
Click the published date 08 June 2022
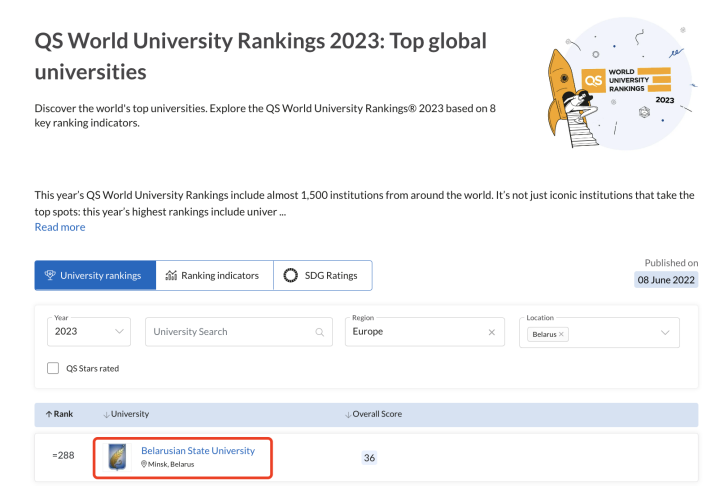coord(666,280)
